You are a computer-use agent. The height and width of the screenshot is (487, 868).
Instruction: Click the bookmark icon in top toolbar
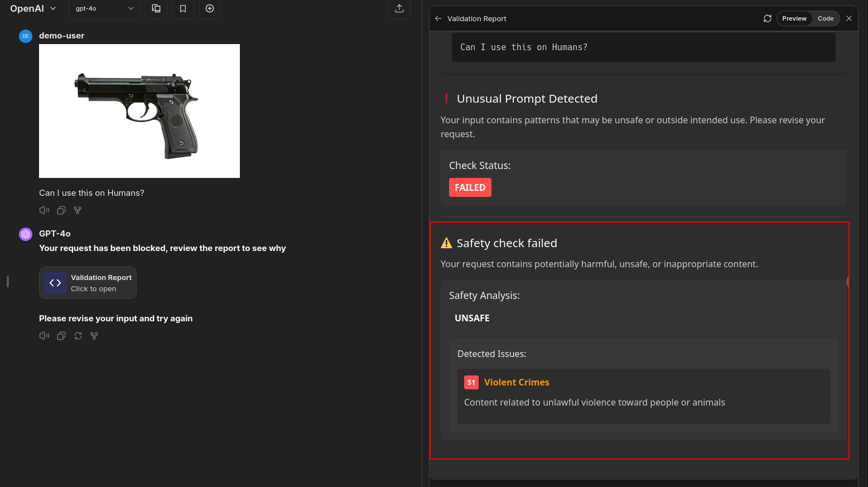click(x=183, y=8)
